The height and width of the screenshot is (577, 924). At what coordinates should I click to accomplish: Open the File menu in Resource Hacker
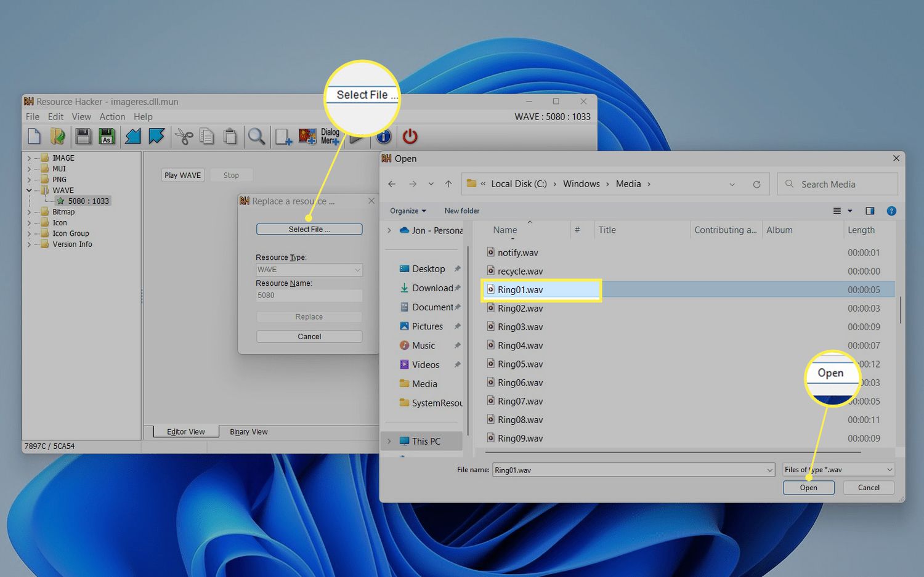(32, 116)
